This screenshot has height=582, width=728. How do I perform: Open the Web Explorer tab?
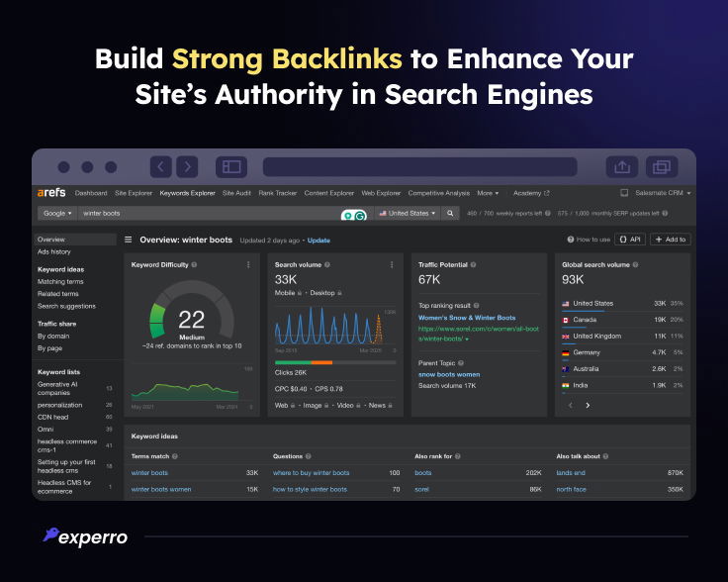[381, 193]
